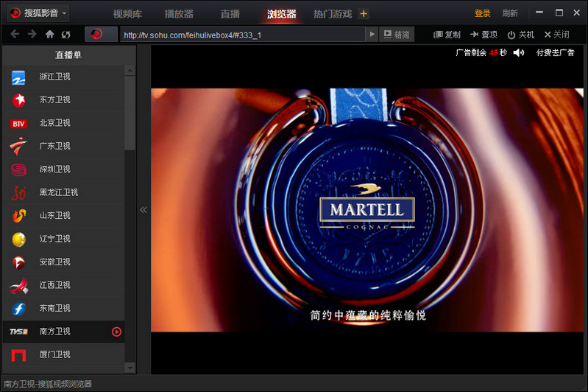Open the 搜狐影音 main menu dropdown

pyautogui.click(x=65, y=13)
